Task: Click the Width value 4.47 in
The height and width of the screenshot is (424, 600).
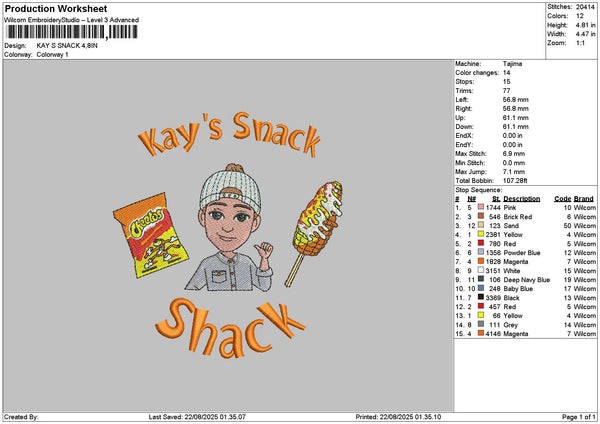Action: pyautogui.click(x=585, y=34)
